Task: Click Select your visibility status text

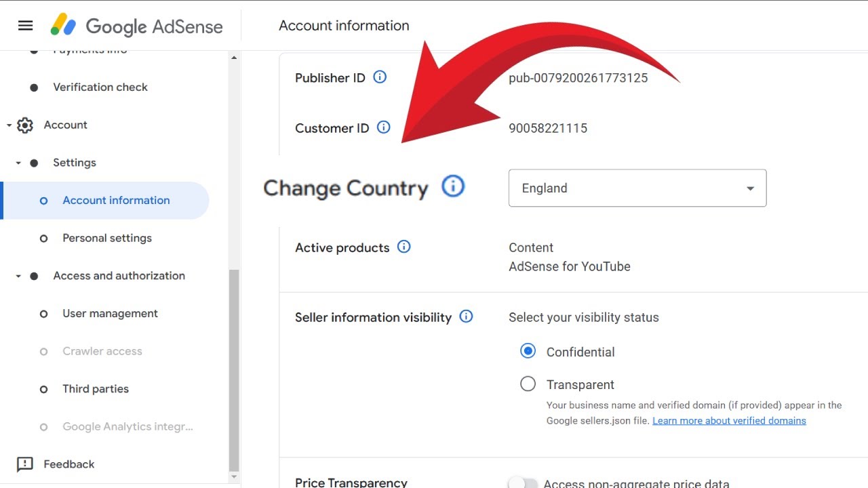Action: click(584, 317)
